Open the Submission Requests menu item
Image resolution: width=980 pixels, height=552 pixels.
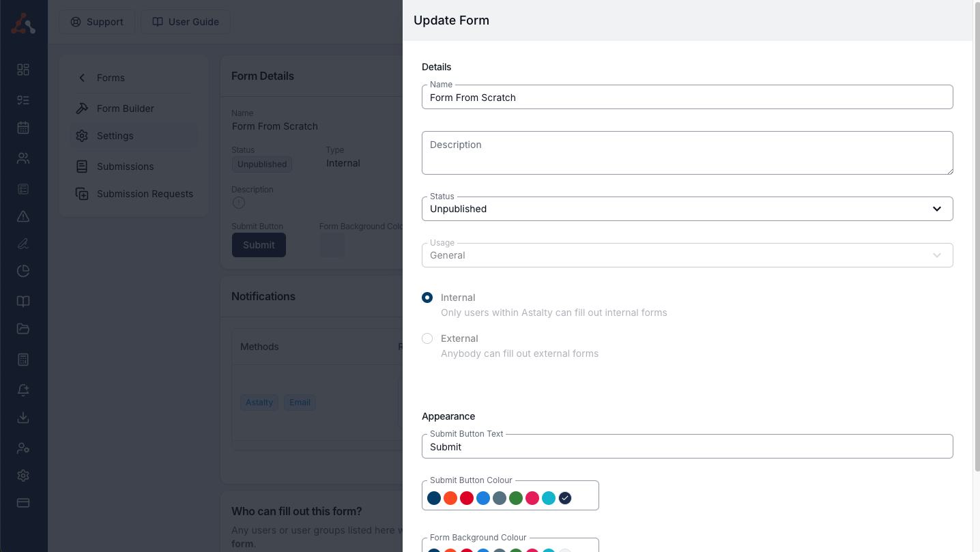coord(145,194)
